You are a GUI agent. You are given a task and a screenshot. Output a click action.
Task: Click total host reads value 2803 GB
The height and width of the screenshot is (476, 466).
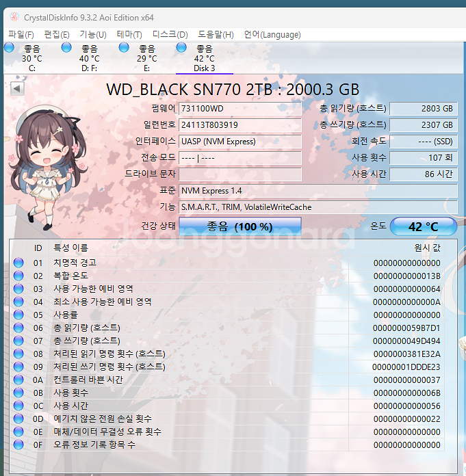[x=424, y=108]
